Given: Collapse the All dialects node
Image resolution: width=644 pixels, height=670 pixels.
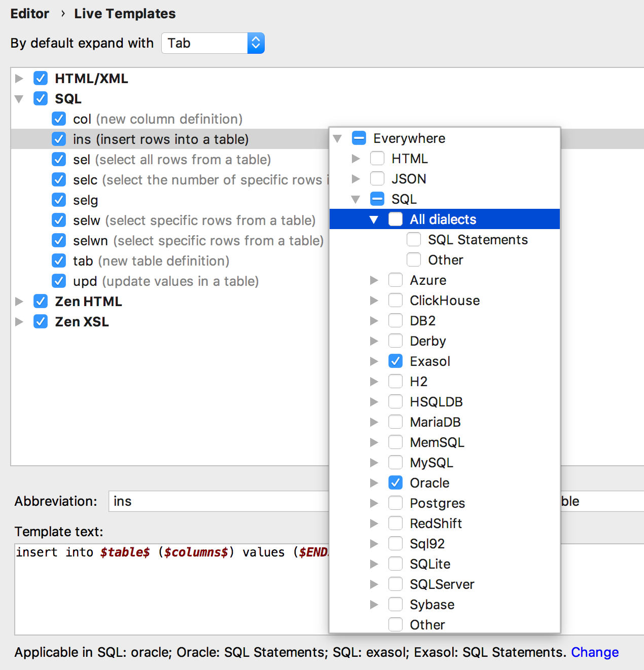Looking at the screenshot, I should point(374,219).
